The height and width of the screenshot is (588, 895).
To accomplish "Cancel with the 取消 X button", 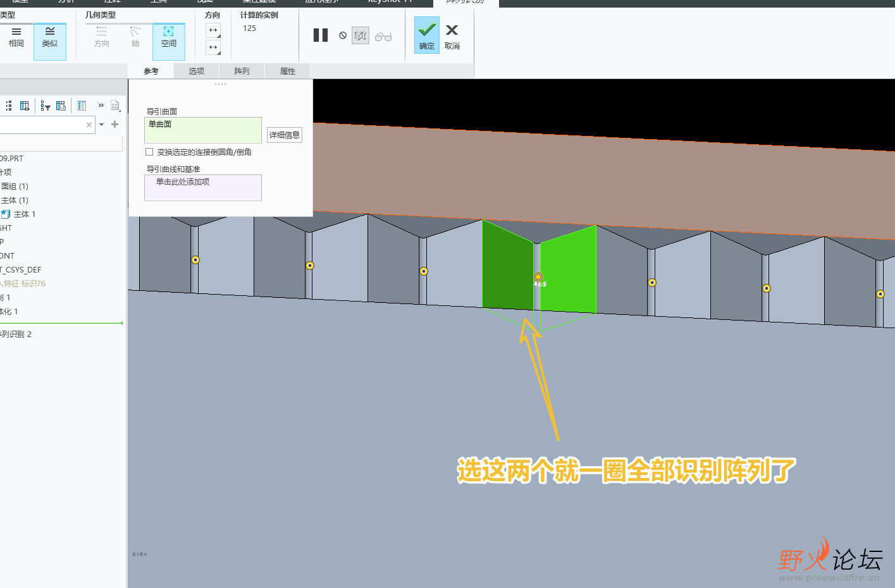I will pyautogui.click(x=452, y=37).
